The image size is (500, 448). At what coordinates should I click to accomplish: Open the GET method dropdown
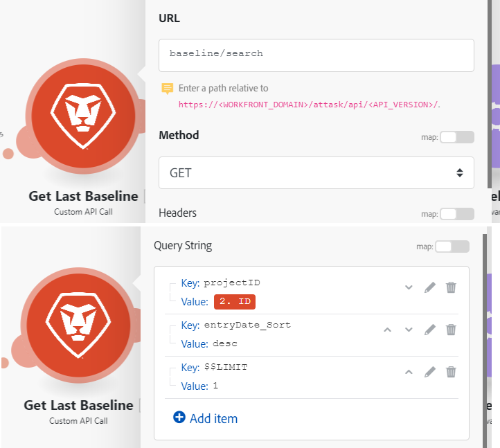[316, 173]
